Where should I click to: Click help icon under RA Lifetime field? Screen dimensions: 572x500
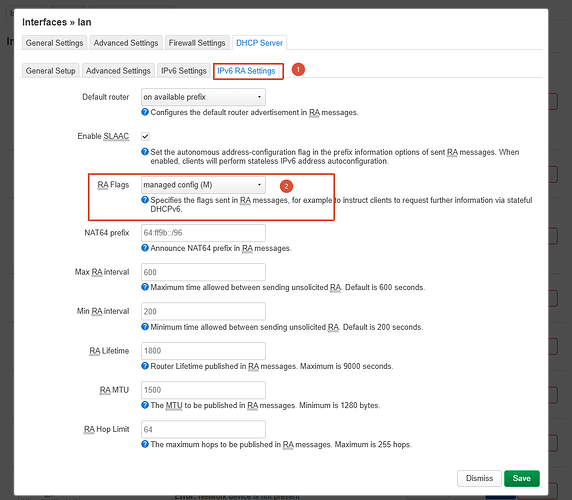pyautogui.click(x=145, y=365)
